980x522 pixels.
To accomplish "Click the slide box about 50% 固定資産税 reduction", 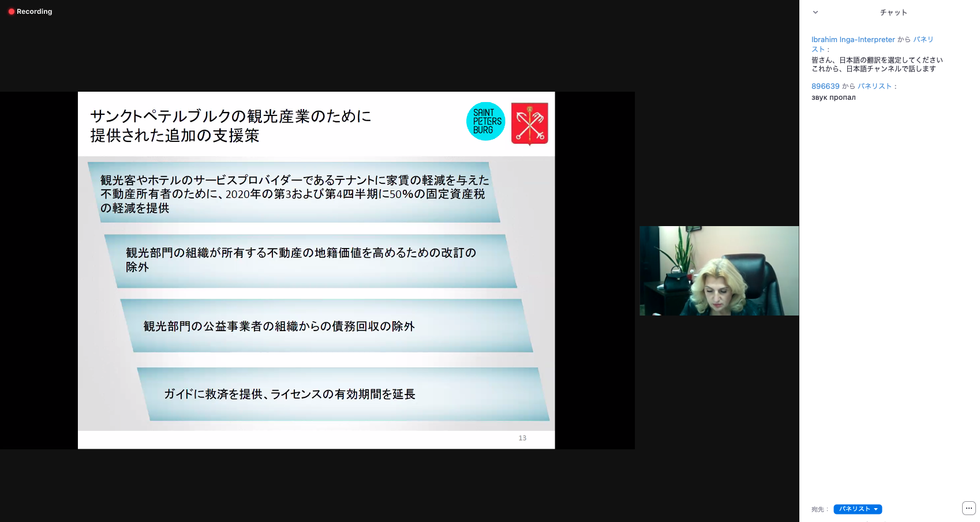I will (294, 194).
